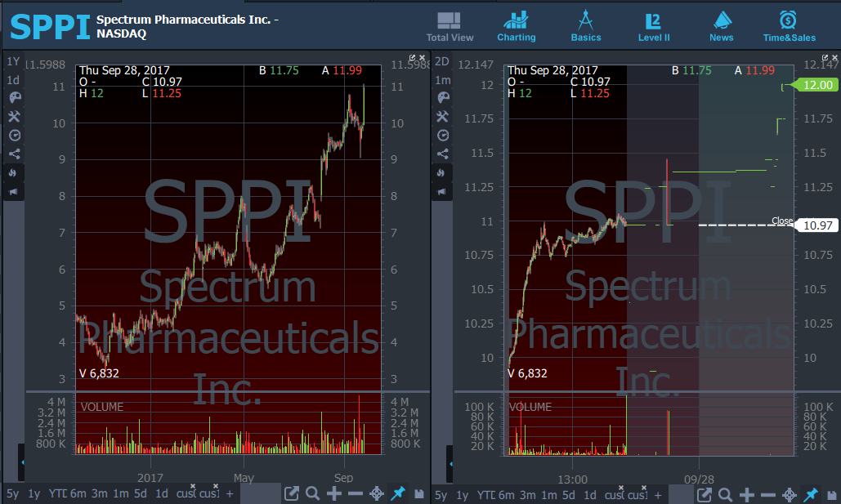Open the 1m interval selector in right chart
The width and height of the screenshot is (841, 504).
click(x=442, y=80)
